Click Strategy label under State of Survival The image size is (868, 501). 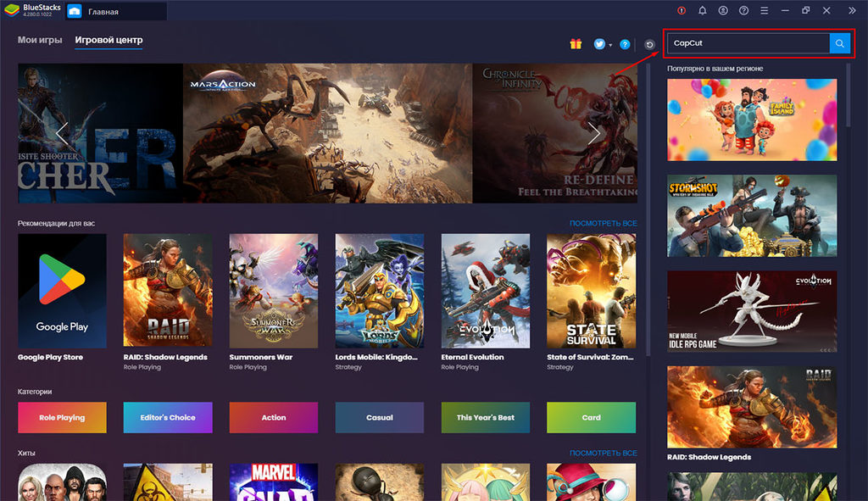560,367
